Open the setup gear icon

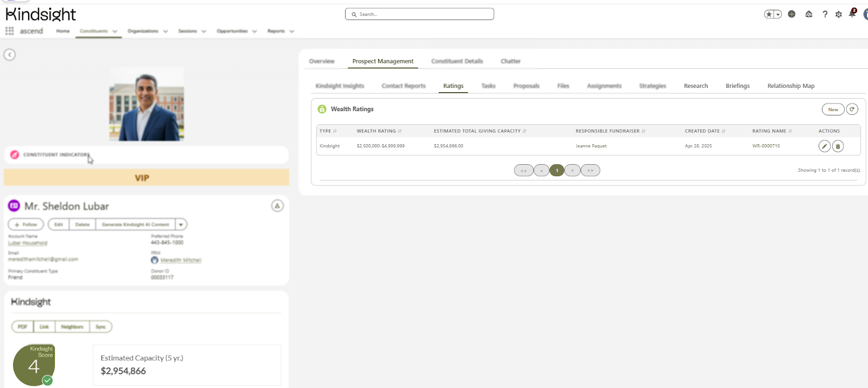coord(839,14)
